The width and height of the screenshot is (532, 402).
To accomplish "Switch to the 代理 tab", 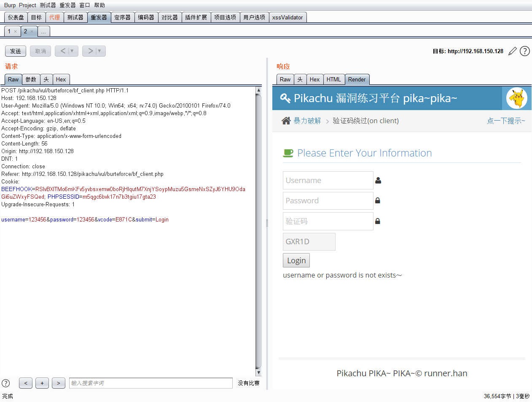I will [54, 17].
